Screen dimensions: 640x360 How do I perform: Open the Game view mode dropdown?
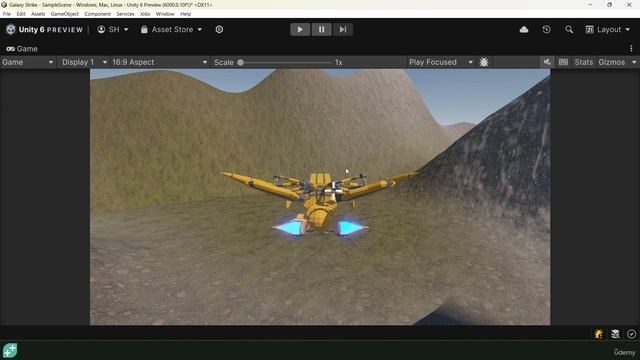[28, 62]
